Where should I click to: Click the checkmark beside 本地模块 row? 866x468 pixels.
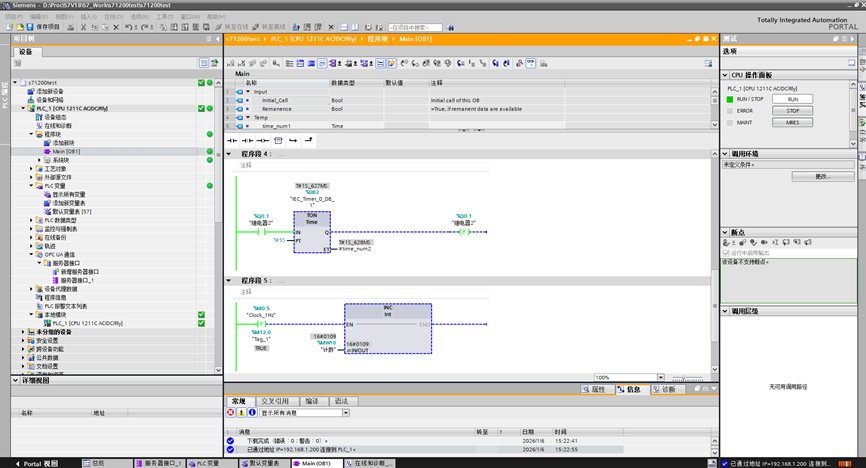pyautogui.click(x=202, y=315)
